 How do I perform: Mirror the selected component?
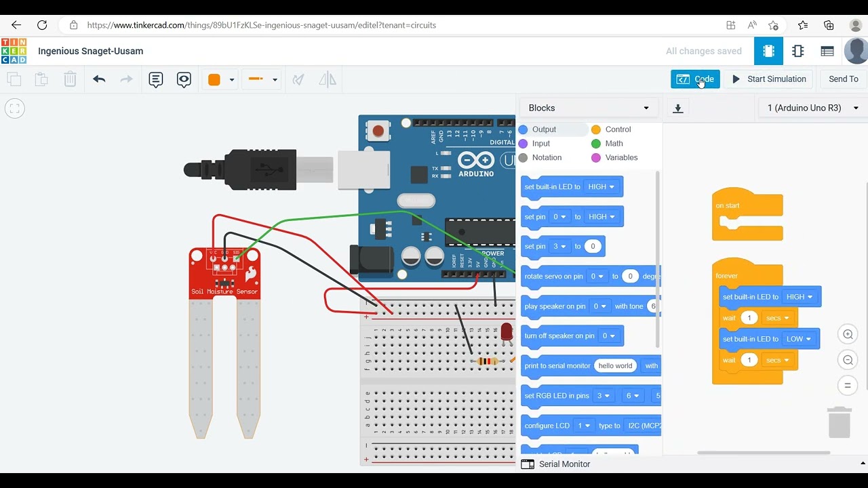328,79
